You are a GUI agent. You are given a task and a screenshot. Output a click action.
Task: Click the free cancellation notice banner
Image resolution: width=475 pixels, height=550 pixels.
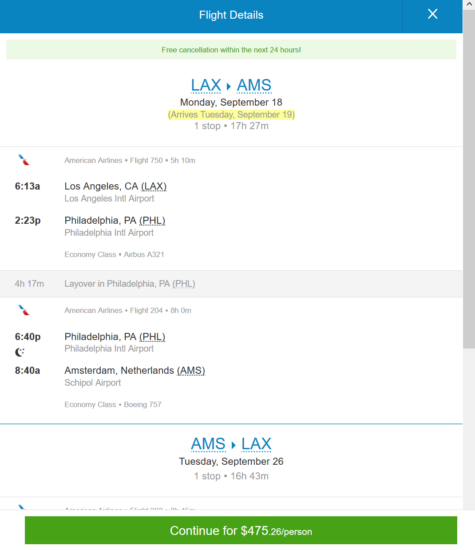point(231,50)
